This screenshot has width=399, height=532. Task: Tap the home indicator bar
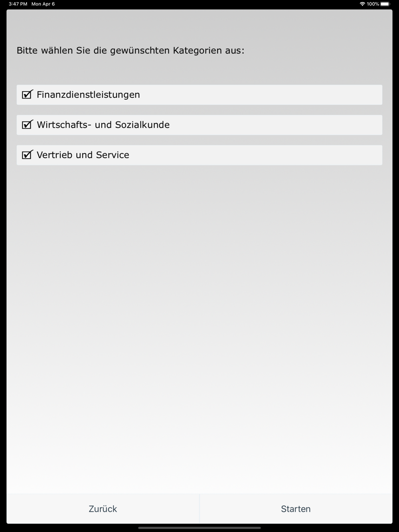coord(199,528)
